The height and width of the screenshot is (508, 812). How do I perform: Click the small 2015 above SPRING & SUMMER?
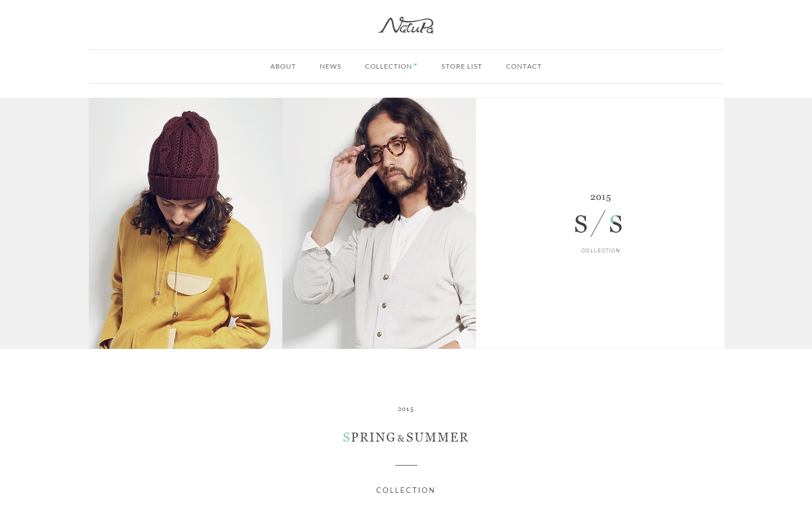[x=406, y=409]
